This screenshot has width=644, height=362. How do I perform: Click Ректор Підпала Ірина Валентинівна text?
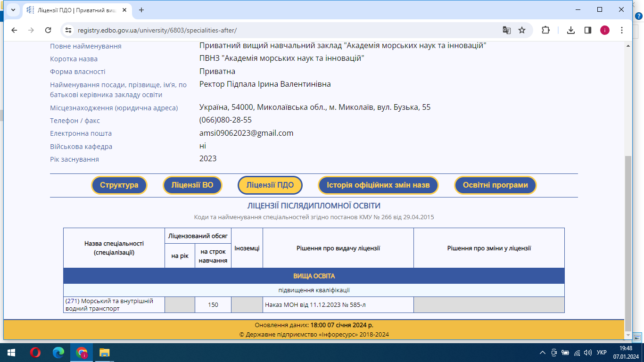click(265, 84)
